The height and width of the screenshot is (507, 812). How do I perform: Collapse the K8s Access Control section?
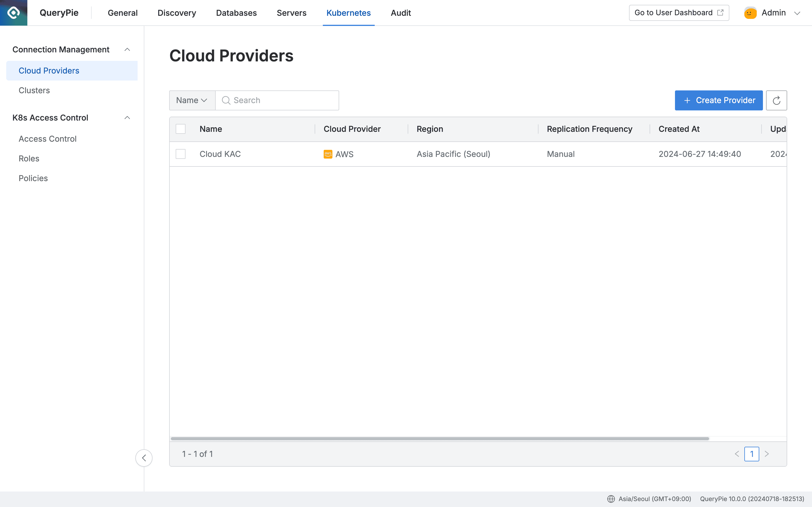pyautogui.click(x=127, y=117)
